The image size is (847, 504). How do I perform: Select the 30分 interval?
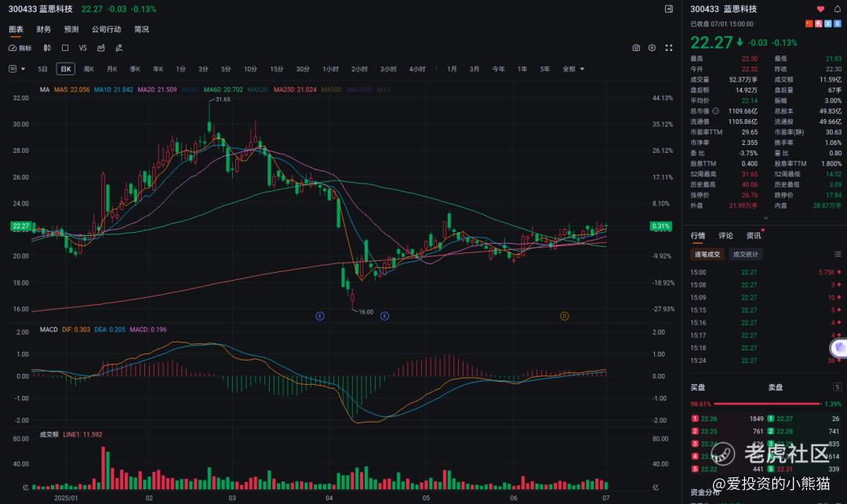click(x=303, y=69)
